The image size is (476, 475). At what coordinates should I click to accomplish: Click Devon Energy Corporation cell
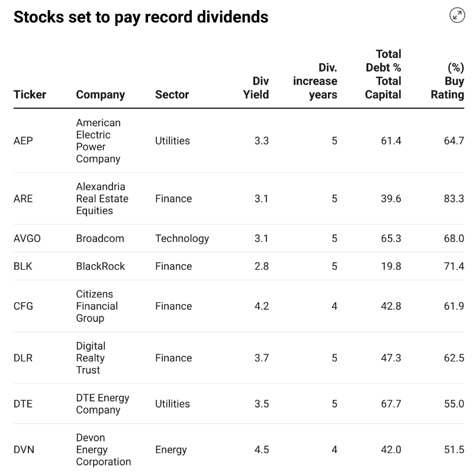103,450
